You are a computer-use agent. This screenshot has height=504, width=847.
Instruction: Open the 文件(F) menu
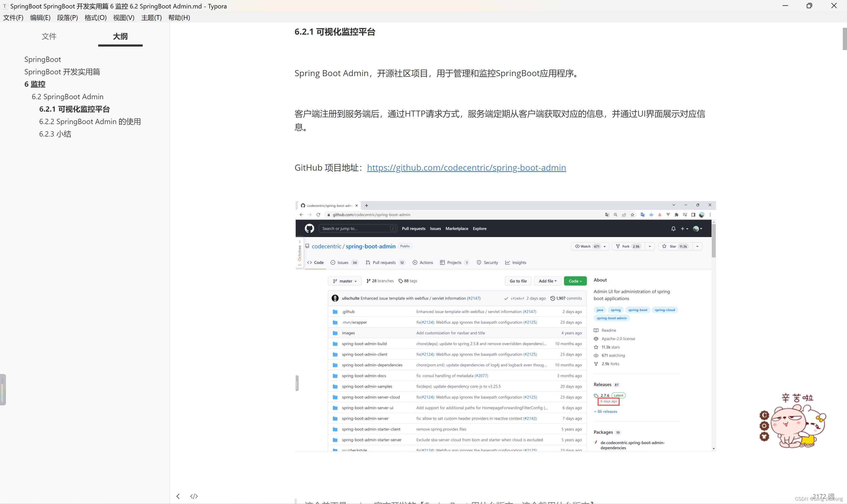click(x=13, y=18)
